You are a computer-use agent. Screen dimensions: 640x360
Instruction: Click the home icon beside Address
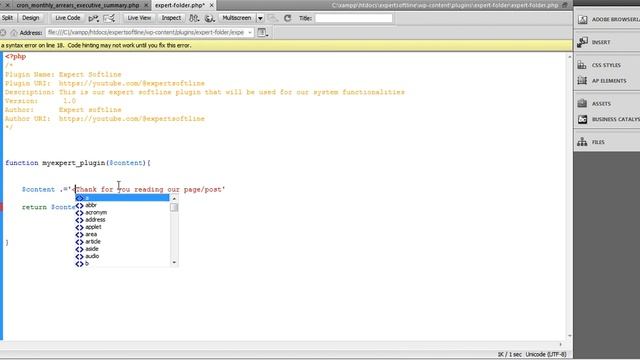14,33
